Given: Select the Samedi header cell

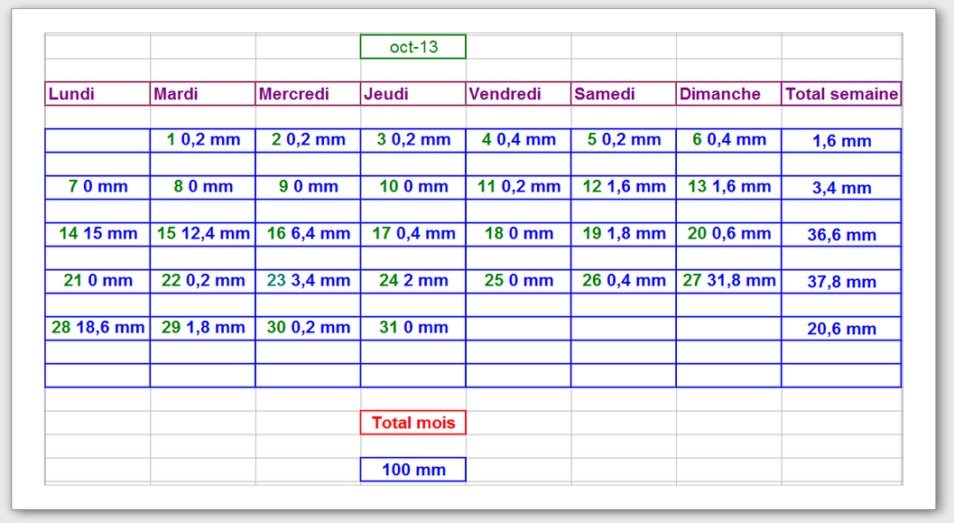Looking at the screenshot, I should click(623, 94).
